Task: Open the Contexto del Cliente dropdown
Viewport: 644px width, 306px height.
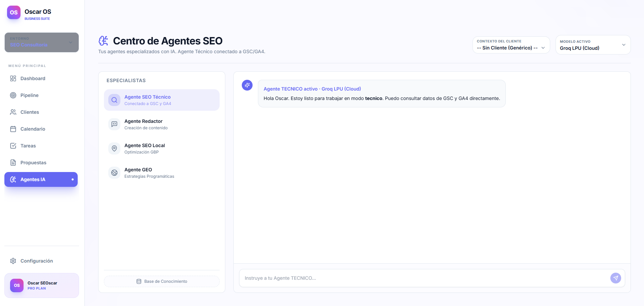Action: coord(511,45)
